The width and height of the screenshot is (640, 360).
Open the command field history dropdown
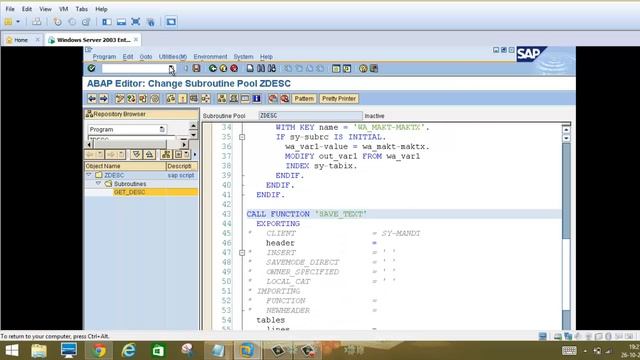(171, 69)
